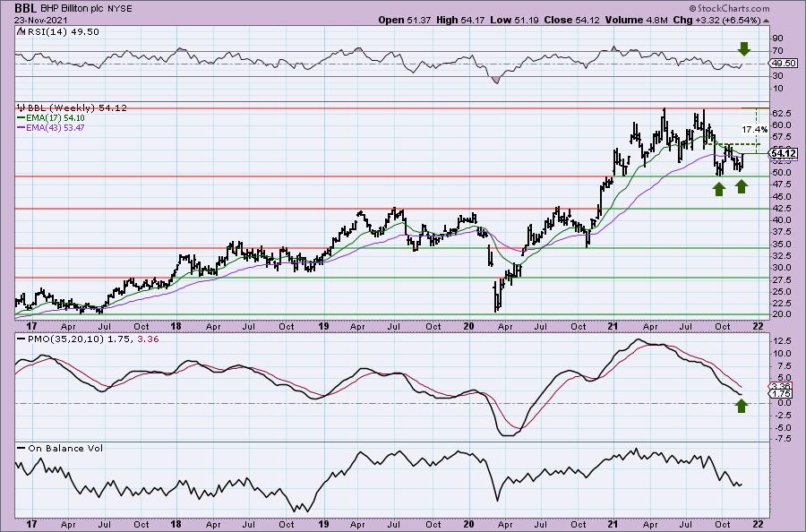Image resolution: width=806 pixels, height=532 pixels.
Task: Click the 54.12 current price tag on axis
Action: [784, 153]
